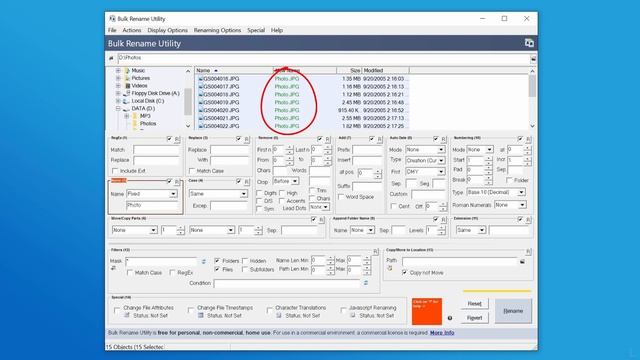Image resolution: width=640 pixels, height=360 pixels.
Task: Open the Special menu
Action: [x=256, y=30]
